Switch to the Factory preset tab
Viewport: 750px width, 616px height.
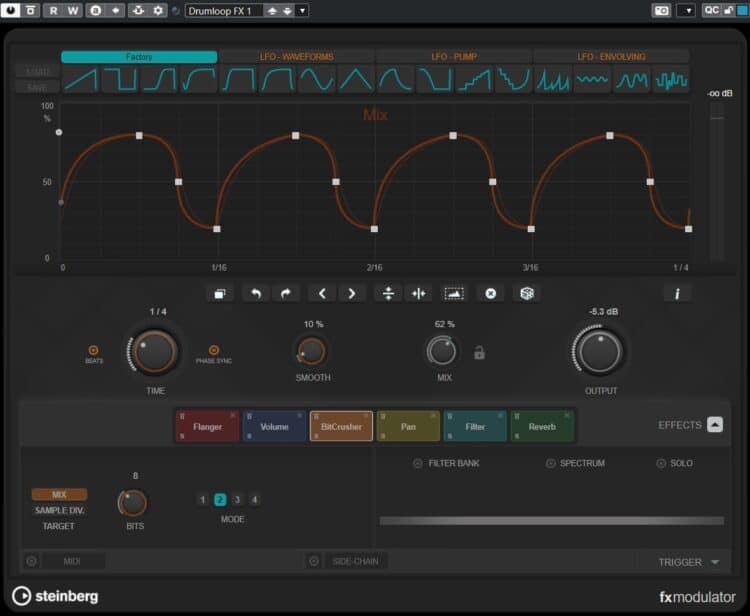point(139,57)
